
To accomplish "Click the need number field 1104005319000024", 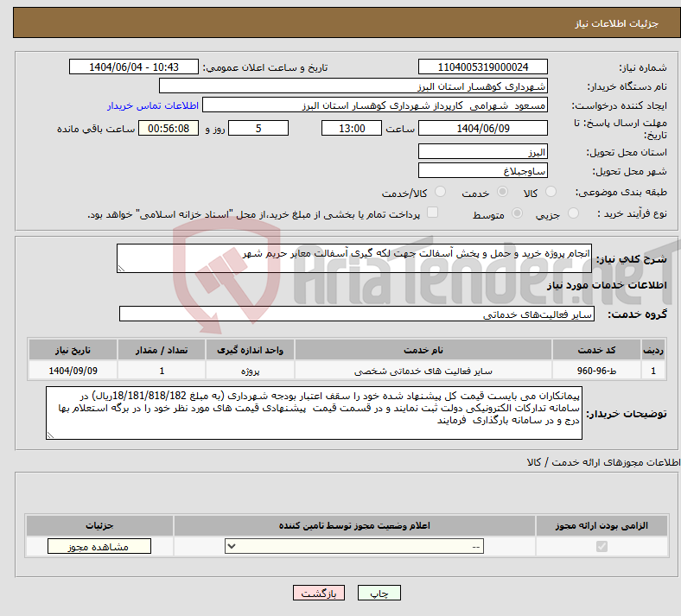I will (x=482, y=67).
